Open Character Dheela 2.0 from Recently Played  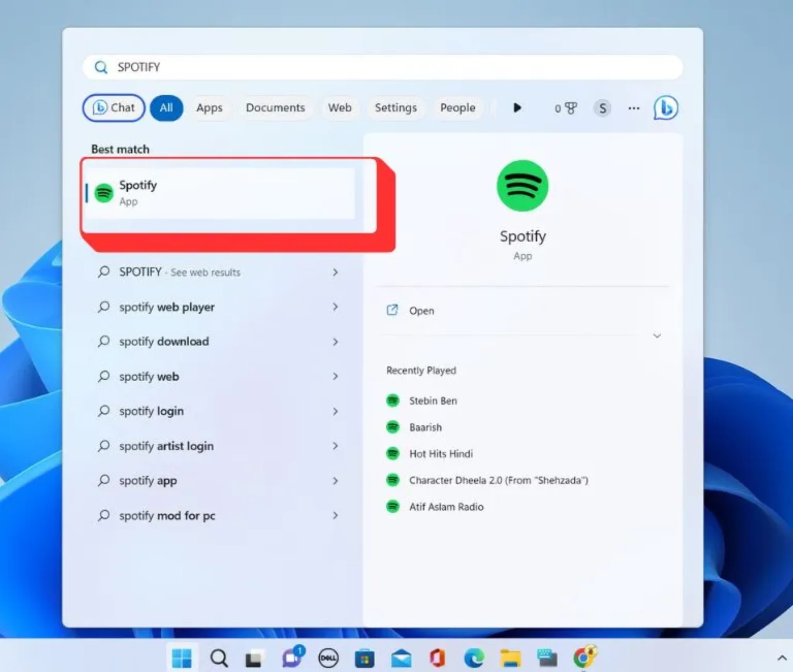pos(499,480)
